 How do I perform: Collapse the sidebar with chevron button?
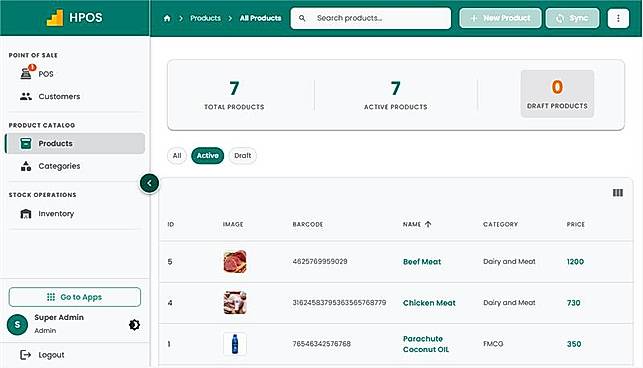[149, 183]
